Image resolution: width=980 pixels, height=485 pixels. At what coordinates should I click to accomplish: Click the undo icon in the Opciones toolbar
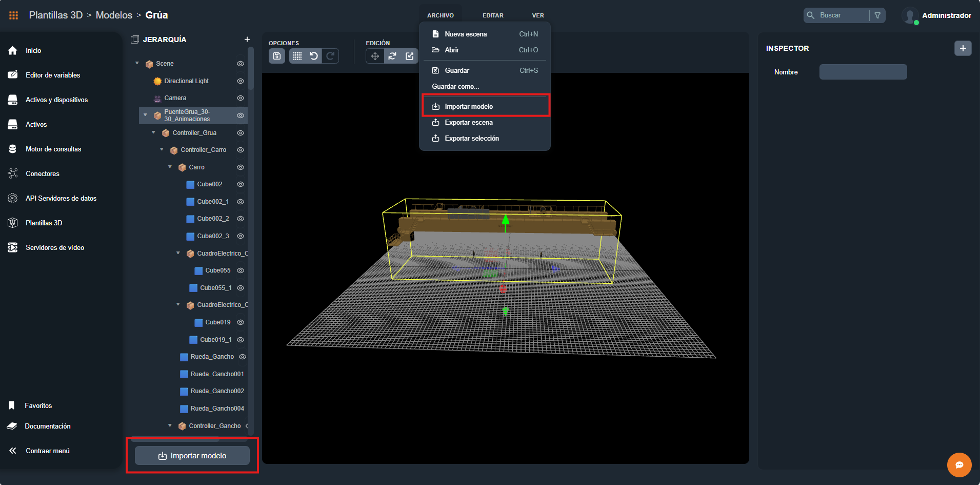pyautogui.click(x=314, y=56)
